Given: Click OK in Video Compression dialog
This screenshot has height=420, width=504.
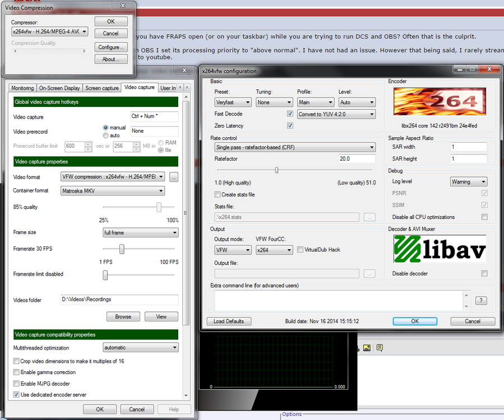Looking at the screenshot, I should pos(111,21).
